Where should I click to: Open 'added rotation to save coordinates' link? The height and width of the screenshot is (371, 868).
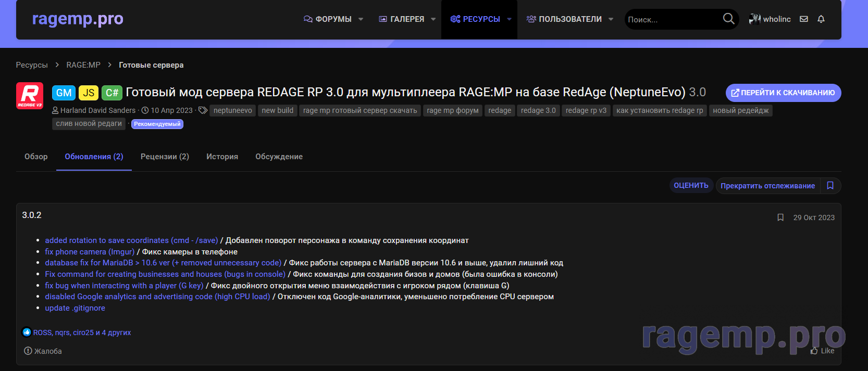click(131, 240)
